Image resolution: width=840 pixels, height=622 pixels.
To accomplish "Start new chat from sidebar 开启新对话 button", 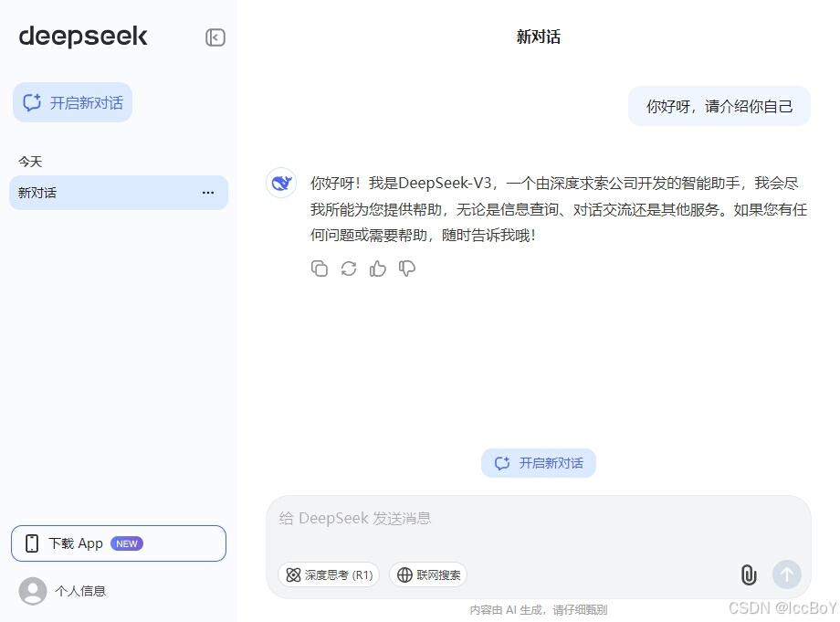I will coord(72,102).
